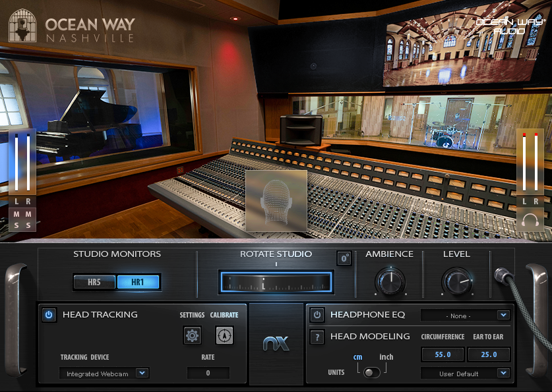Screen dimensions: 552x392
Task: Click the Nx logo button
Action: click(x=276, y=343)
